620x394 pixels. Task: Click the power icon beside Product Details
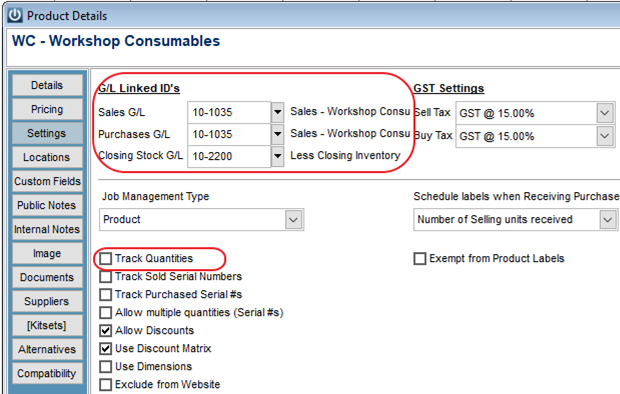(15, 15)
